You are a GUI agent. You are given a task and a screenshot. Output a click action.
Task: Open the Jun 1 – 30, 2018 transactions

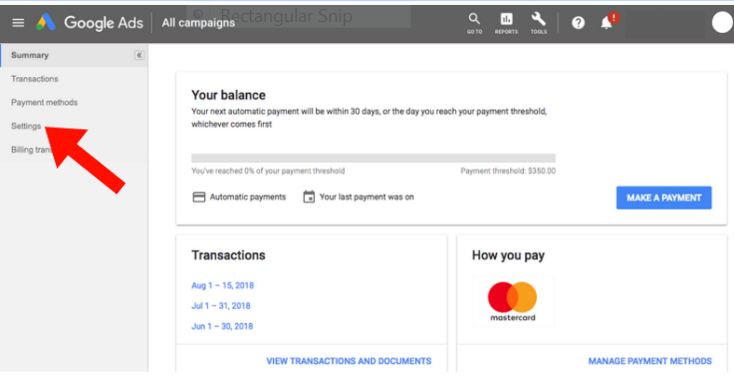click(x=222, y=326)
